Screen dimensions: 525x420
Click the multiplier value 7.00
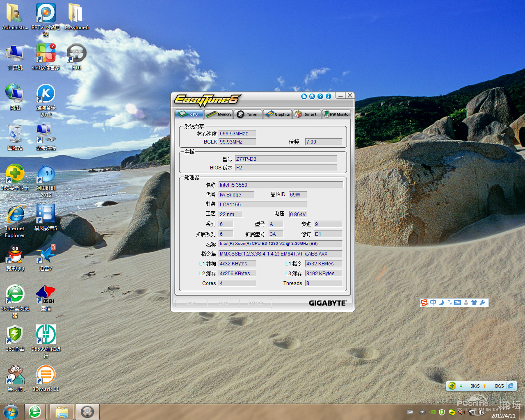[324, 142]
